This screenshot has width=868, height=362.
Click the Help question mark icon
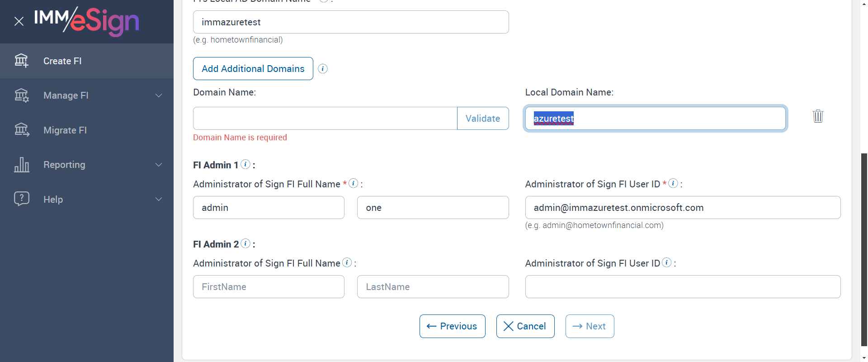pyautogui.click(x=21, y=199)
